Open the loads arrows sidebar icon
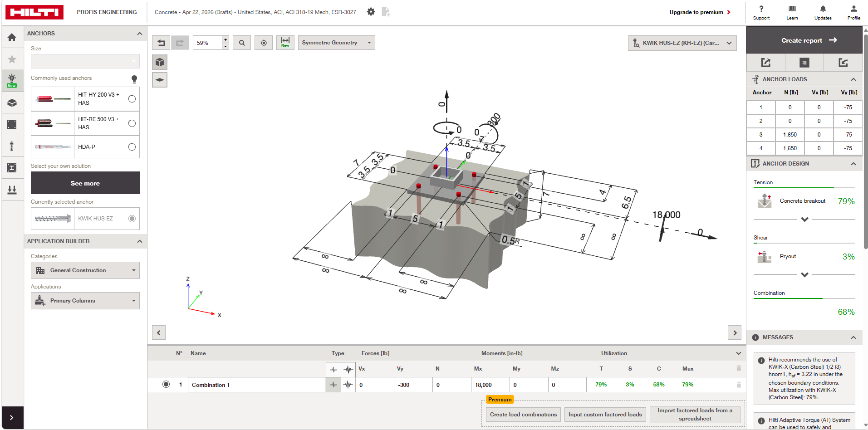 click(12, 190)
